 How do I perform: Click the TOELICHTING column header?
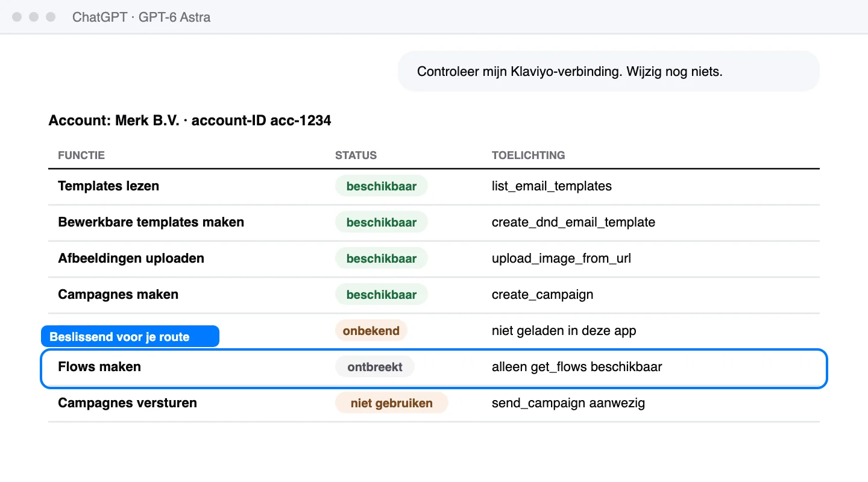[x=528, y=155]
